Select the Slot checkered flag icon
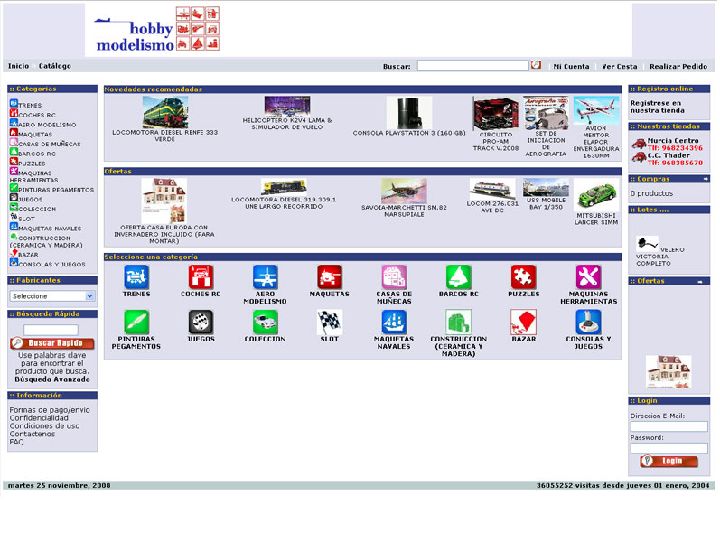Image resolution: width=720 pixels, height=540 pixels. pyautogui.click(x=329, y=322)
